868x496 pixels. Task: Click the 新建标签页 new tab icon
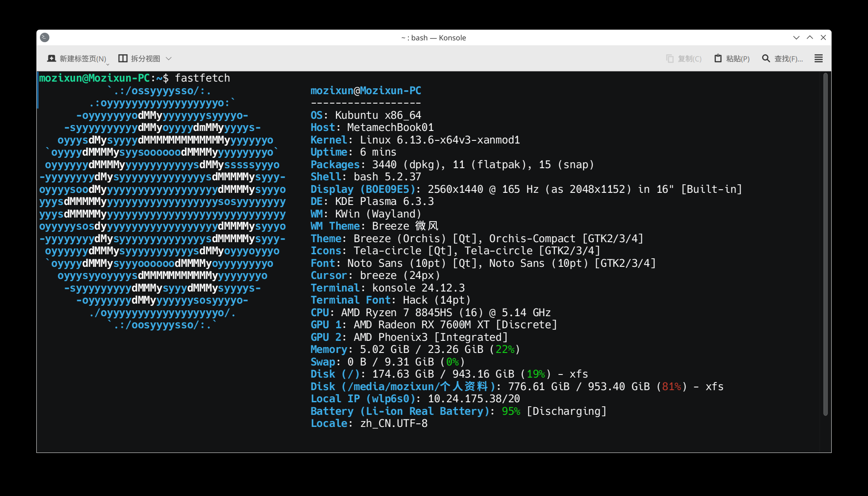pos(52,59)
